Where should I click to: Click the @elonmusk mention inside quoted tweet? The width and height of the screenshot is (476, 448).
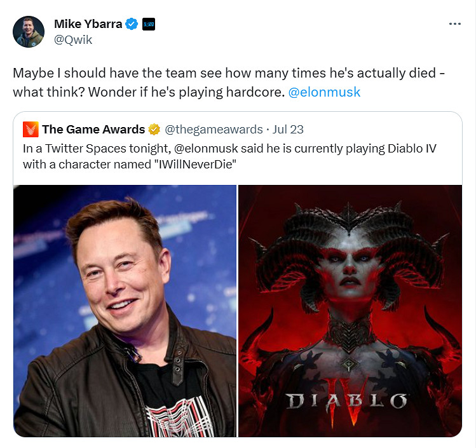(x=206, y=149)
